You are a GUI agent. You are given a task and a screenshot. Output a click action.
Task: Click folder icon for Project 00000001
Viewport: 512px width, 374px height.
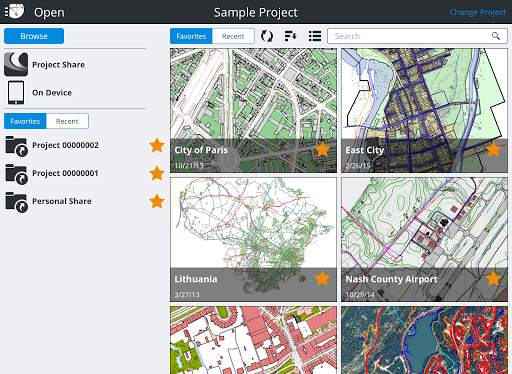point(17,174)
